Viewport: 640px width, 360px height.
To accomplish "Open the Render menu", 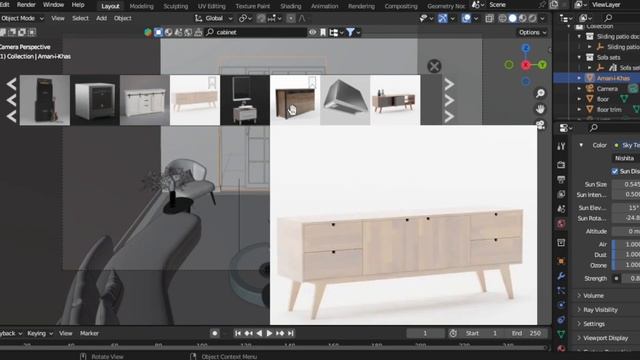I will pyautogui.click(x=26, y=5).
